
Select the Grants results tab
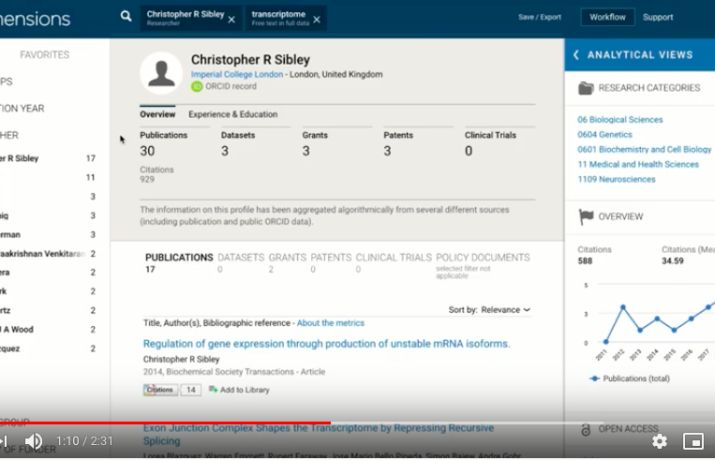point(287,258)
